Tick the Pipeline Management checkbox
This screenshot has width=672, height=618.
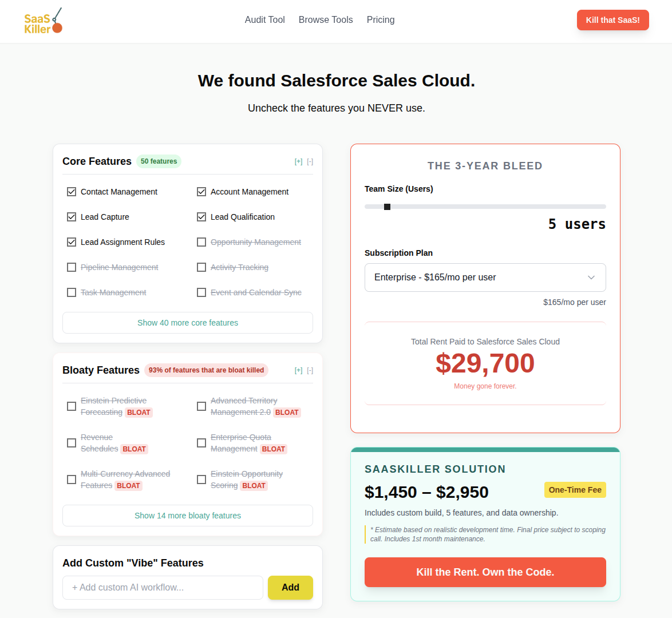(72, 267)
